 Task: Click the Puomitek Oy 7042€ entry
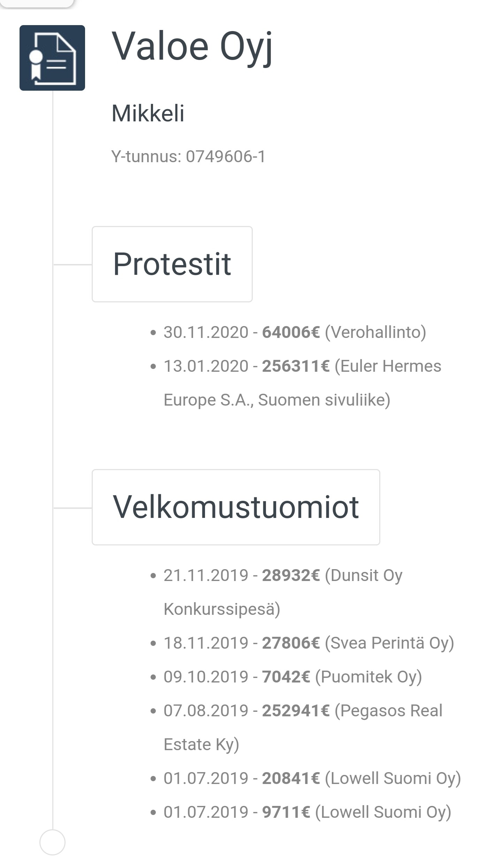click(293, 677)
